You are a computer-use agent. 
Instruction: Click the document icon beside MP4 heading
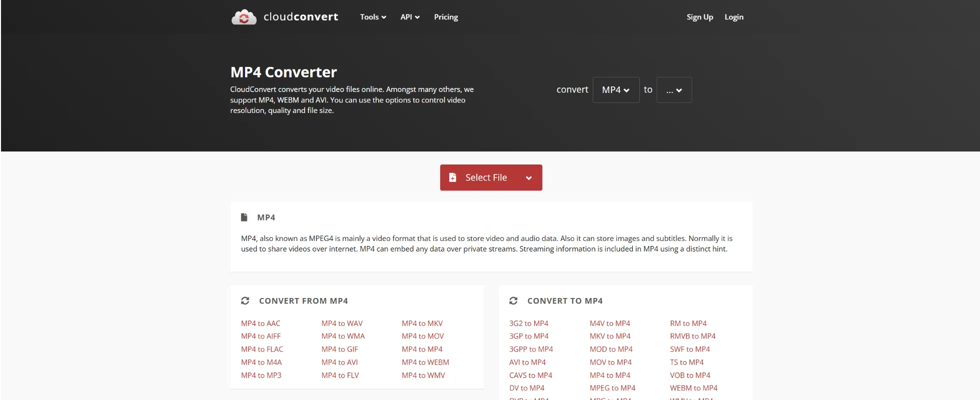(244, 217)
